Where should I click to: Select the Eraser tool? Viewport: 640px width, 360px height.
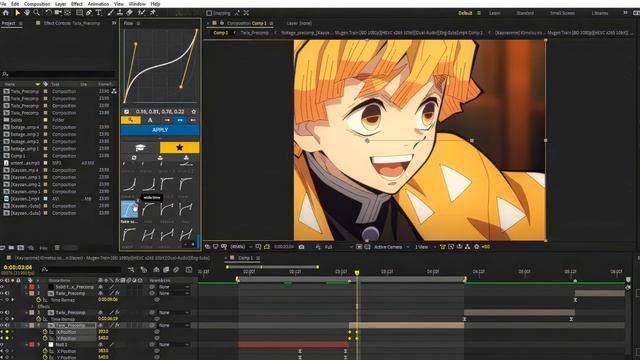[x=129, y=13]
